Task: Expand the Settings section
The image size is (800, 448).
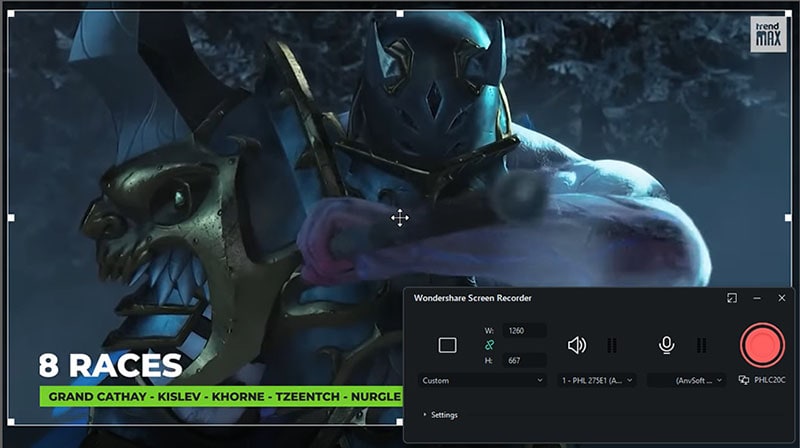Action: pos(441,415)
